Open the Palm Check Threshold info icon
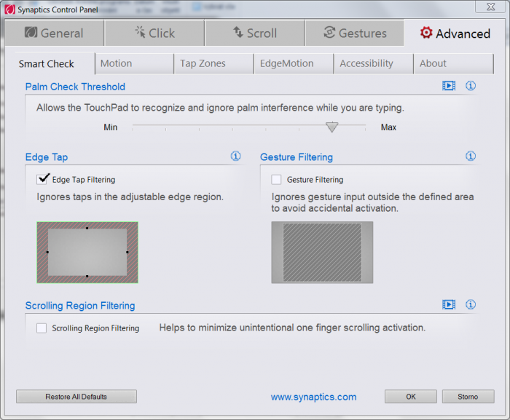The height and width of the screenshot is (420, 510). (x=471, y=86)
